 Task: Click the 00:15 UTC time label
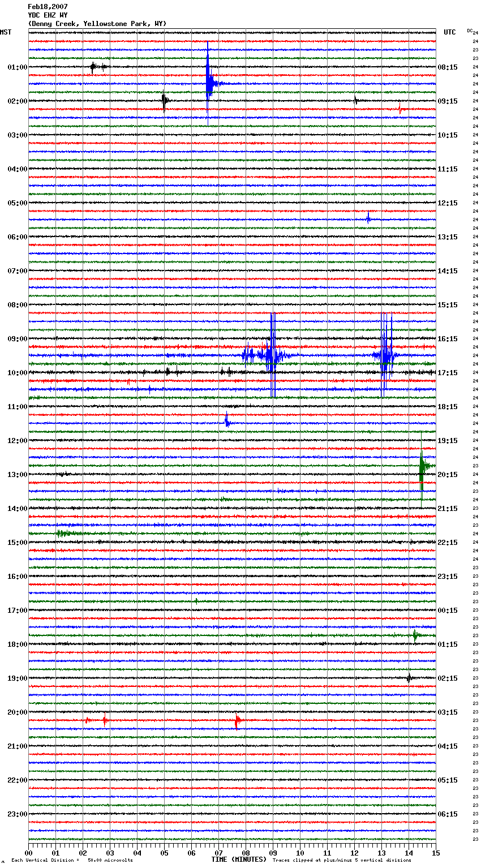coord(448,611)
